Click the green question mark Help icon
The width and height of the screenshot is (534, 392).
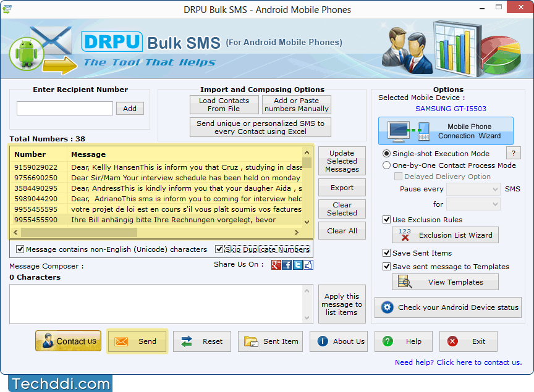point(388,341)
